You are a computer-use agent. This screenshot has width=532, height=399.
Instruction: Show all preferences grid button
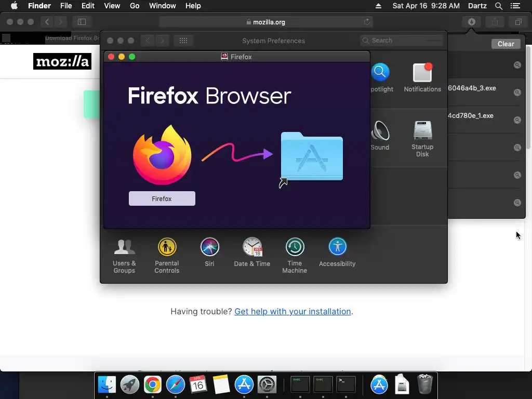click(x=183, y=41)
